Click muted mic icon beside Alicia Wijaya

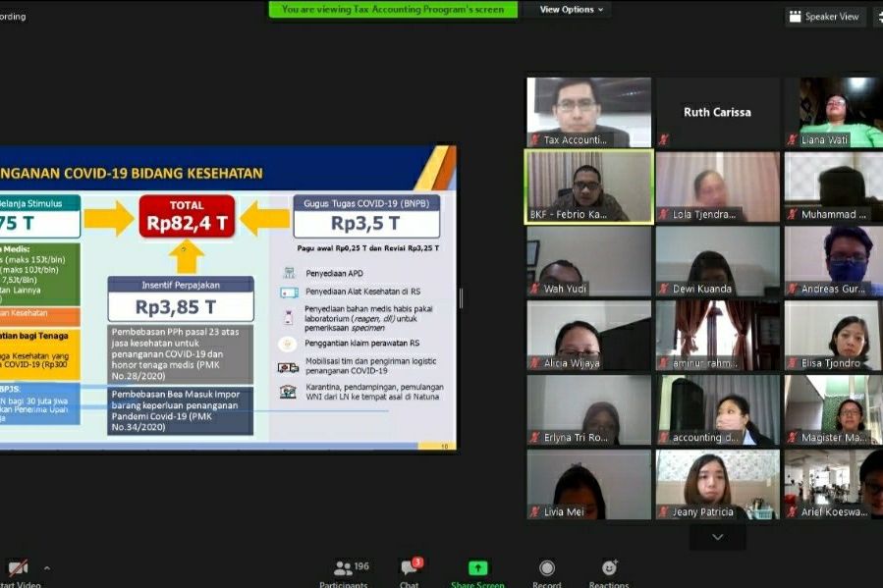point(534,363)
